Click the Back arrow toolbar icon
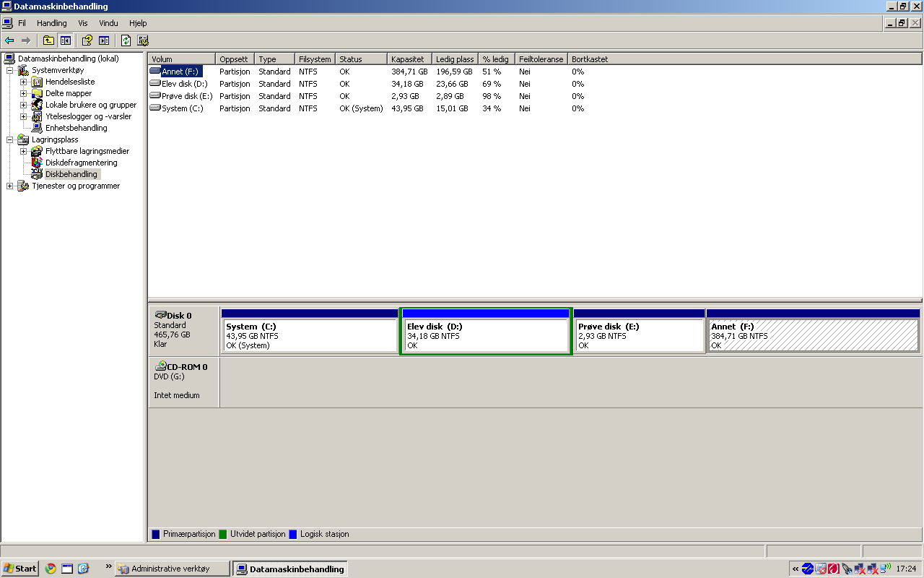 [x=9, y=40]
